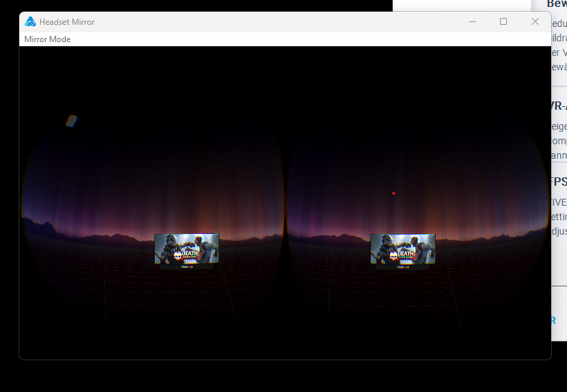
Task: Maximize the Headset Mirror window
Action: (503, 21)
